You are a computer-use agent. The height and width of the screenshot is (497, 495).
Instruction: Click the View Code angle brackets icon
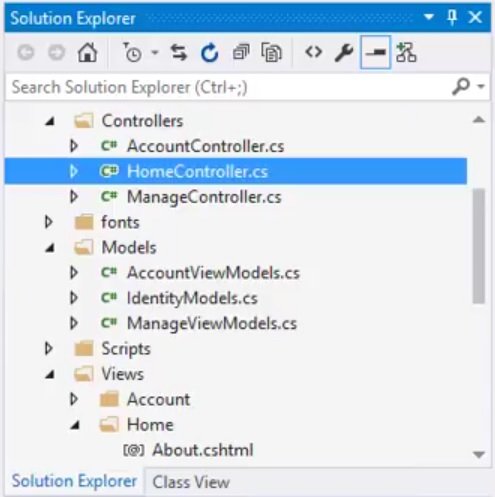(314, 52)
